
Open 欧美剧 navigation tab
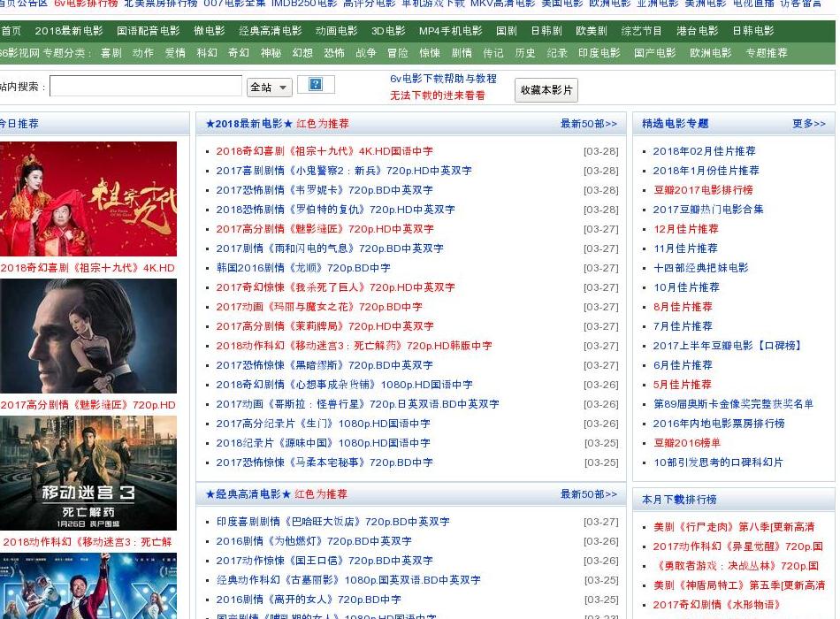coord(592,31)
